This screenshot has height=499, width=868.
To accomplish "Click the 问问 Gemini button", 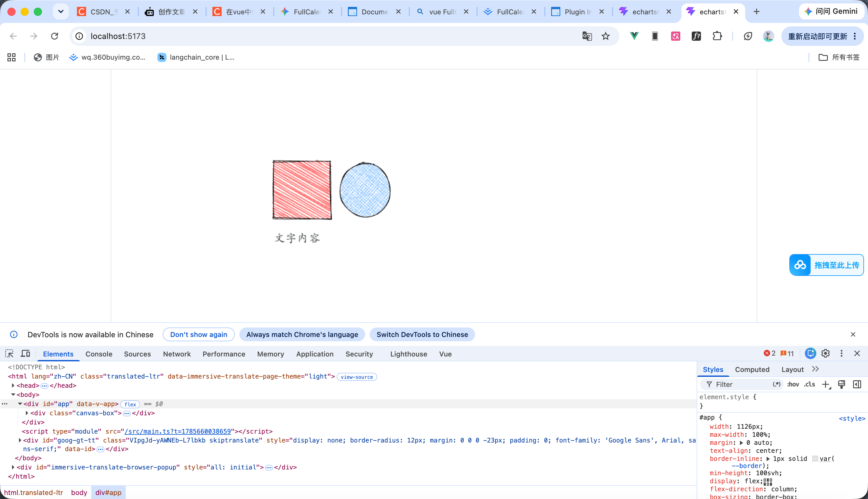I will [831, 12].
